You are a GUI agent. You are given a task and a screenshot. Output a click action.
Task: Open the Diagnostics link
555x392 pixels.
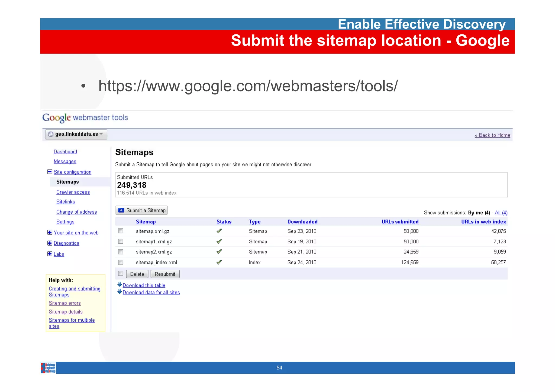pos(66,243)
